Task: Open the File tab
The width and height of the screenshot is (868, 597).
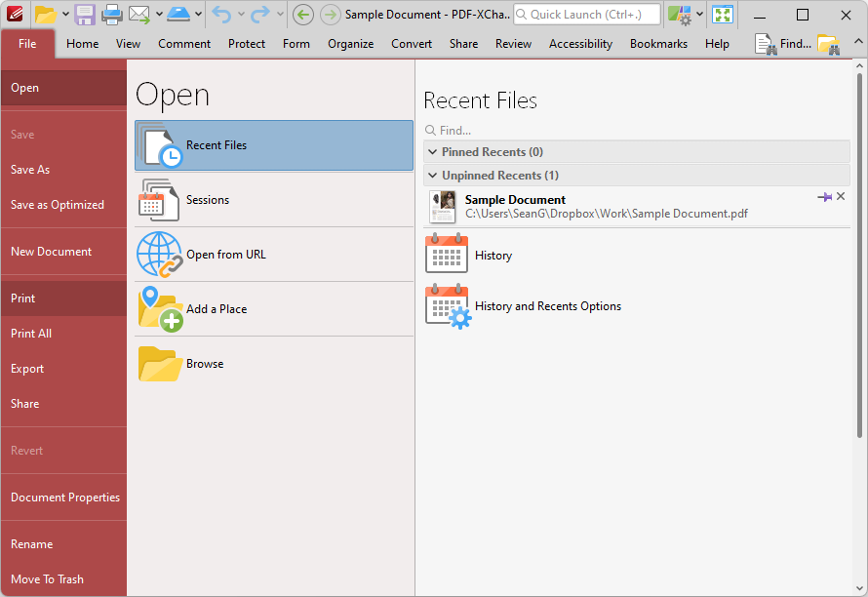Action: point(27,44)
